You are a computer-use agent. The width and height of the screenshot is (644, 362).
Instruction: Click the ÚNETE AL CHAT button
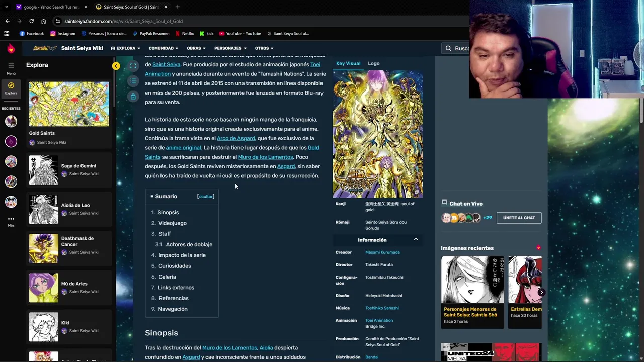coord(519,218)
